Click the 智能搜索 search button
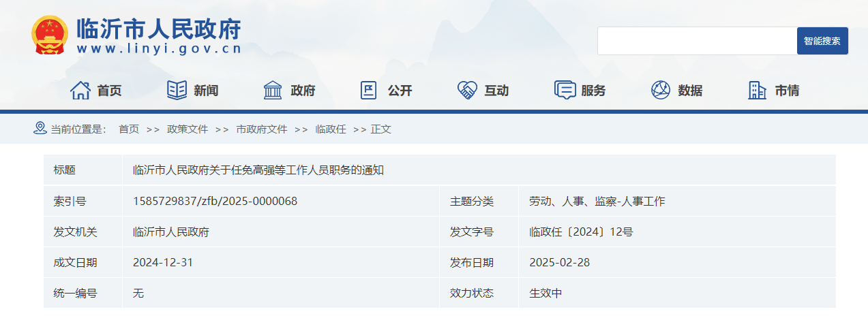Screen dimensions: 868x316 [x=822, y=41]
